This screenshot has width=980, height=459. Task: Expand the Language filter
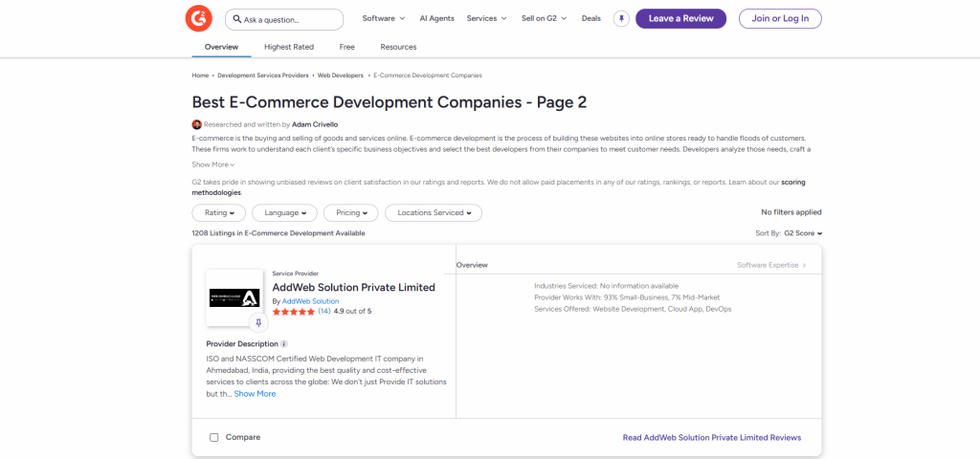click(x=284, y=213)
